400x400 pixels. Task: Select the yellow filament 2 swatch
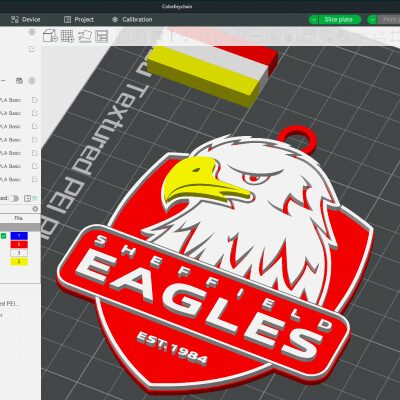tap(19, 262)
